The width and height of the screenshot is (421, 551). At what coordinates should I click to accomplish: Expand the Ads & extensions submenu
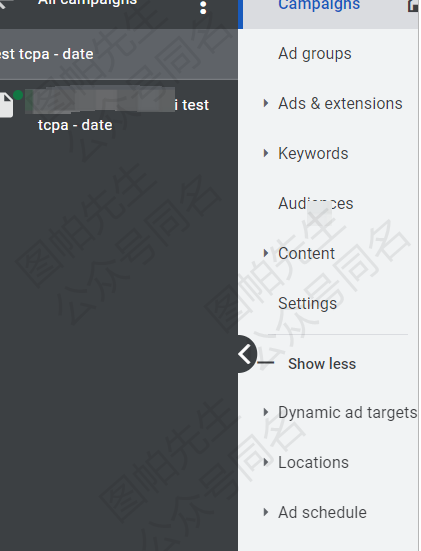coord(266,103)
